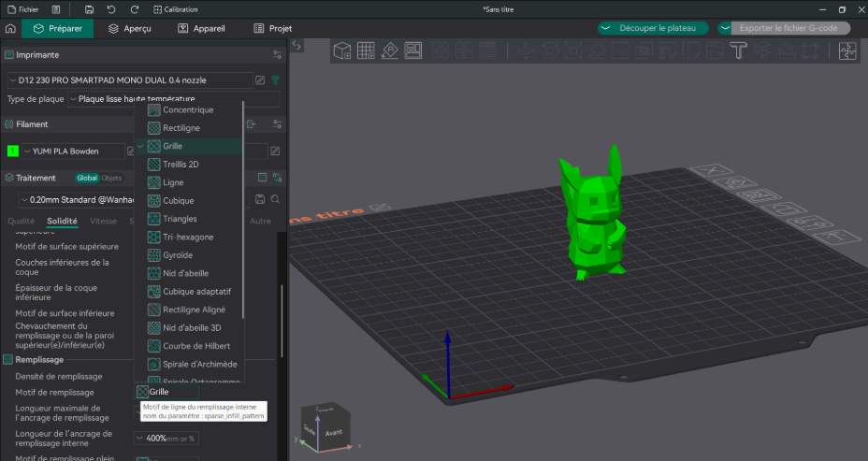Select the Cubique adaptatif infill pattern
This screenshot has width=868, height=461.
click(x=188, y=292)
